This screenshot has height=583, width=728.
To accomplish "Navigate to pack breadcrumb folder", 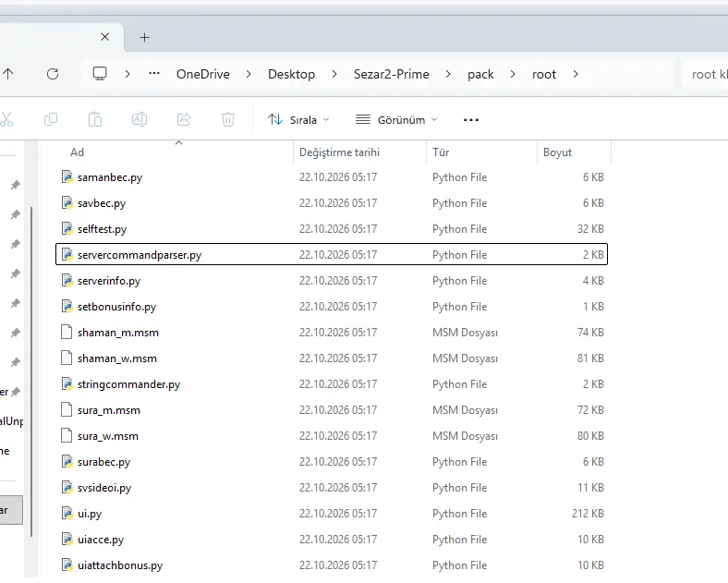I will click(480, 75).
